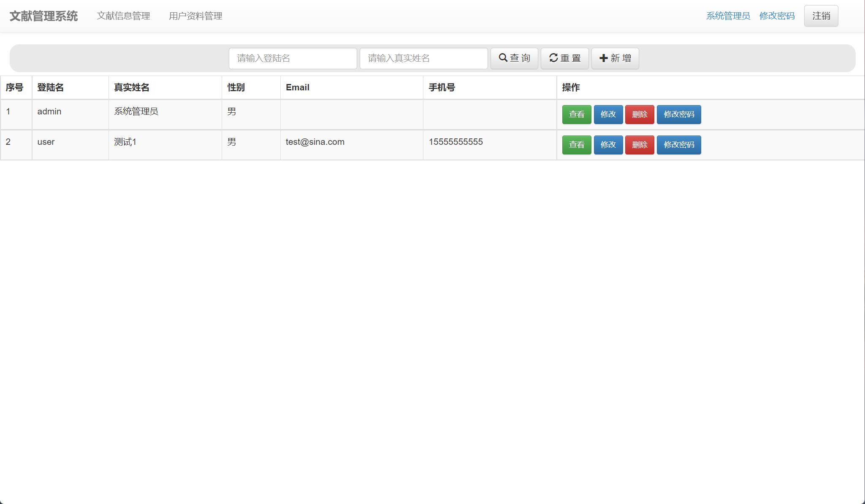
Task: Click the 注销 logout button
Action: pos(820,16)
